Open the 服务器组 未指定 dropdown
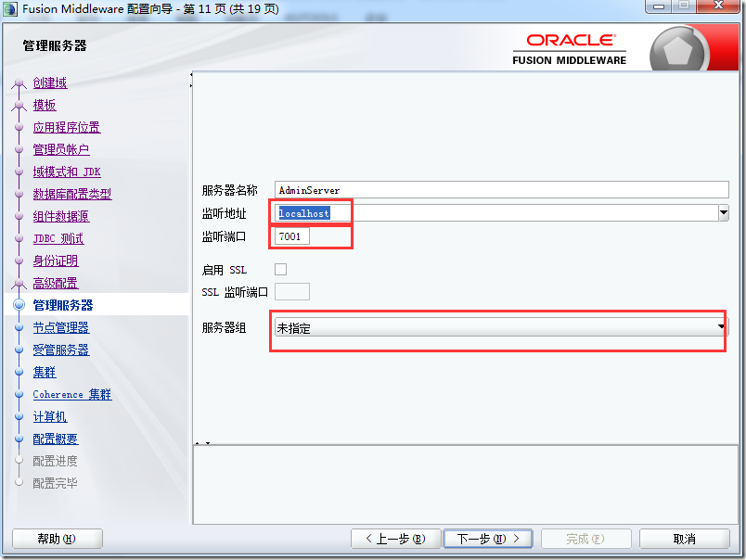This screenshot has width=746, height=560. click(501, 327)
